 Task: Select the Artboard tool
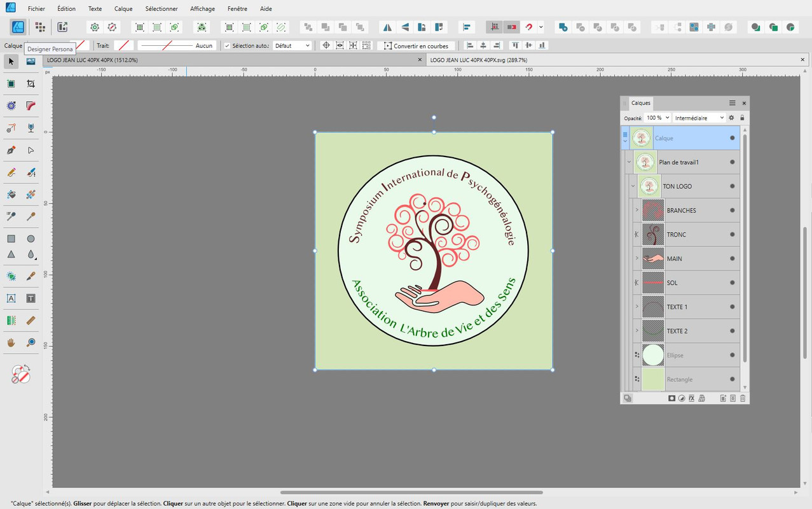point(11,83)
